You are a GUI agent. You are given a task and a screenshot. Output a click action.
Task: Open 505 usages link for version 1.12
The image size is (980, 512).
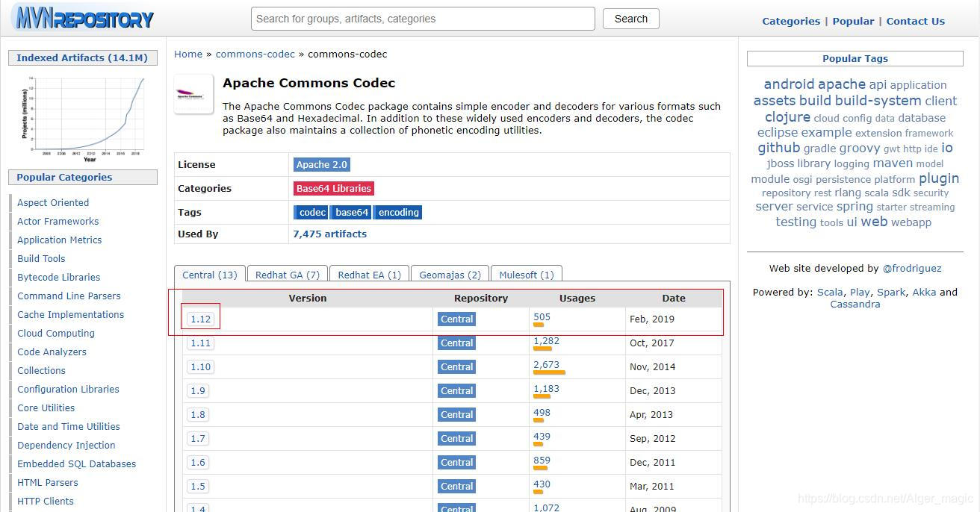(x=542, y=317)
